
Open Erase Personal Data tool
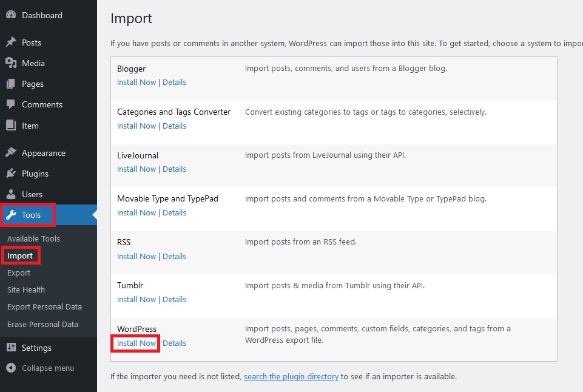(42, 324)
